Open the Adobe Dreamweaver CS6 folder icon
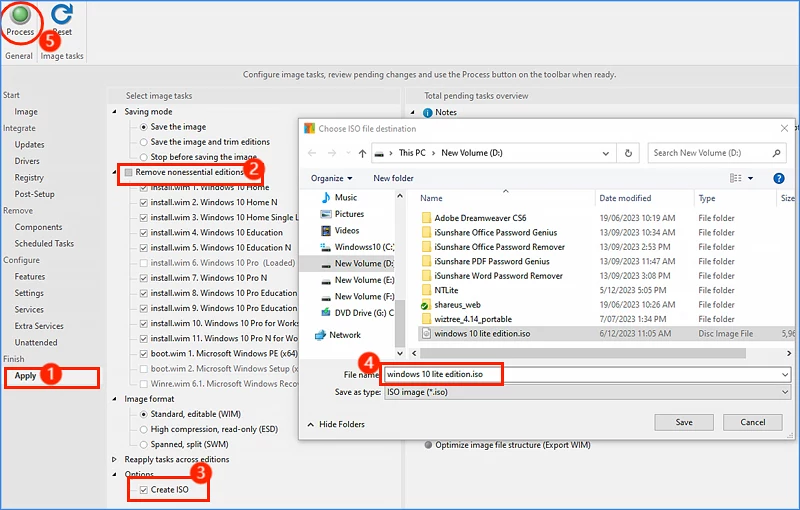Image resolution: width=800 pixels, height=510 pixels. (427, 218)
